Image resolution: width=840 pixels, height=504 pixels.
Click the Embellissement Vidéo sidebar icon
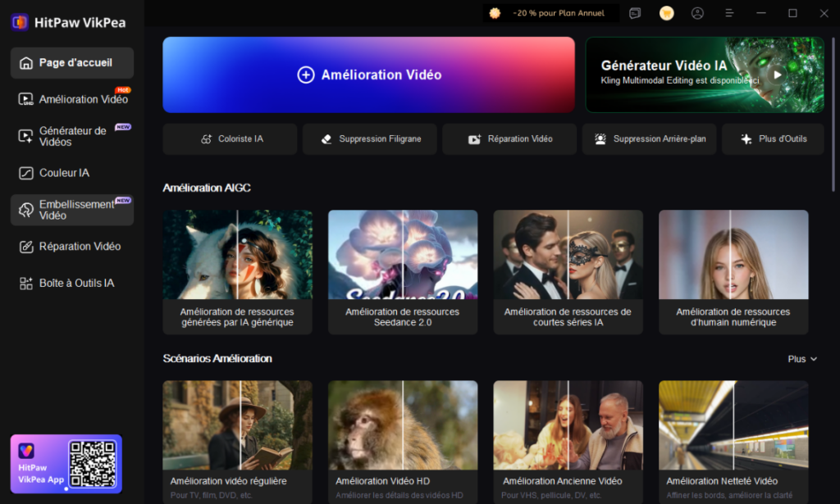coord(25,210)
